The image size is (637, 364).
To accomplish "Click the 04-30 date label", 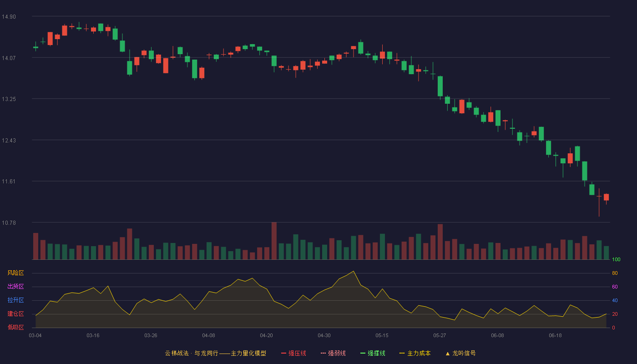I will pyautogui.click(x=324, y=335).
